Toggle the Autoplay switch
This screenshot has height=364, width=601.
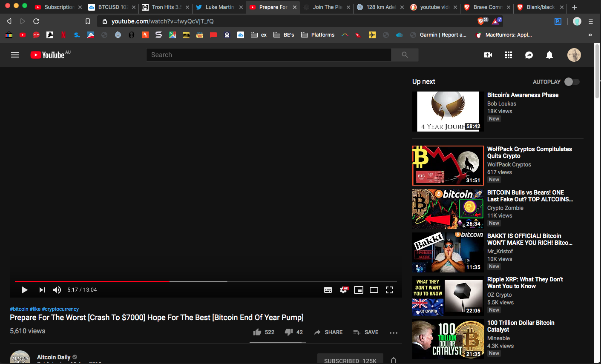pos(572,82)
